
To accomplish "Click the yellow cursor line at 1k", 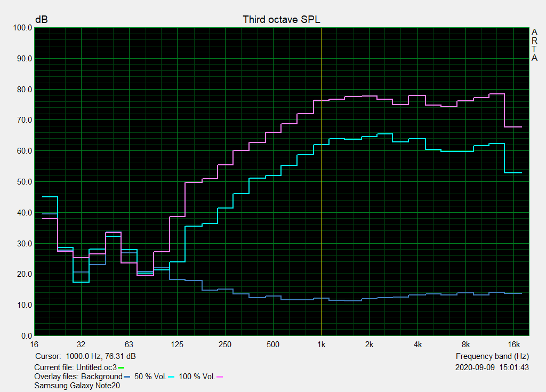I will tap(321, 181).
